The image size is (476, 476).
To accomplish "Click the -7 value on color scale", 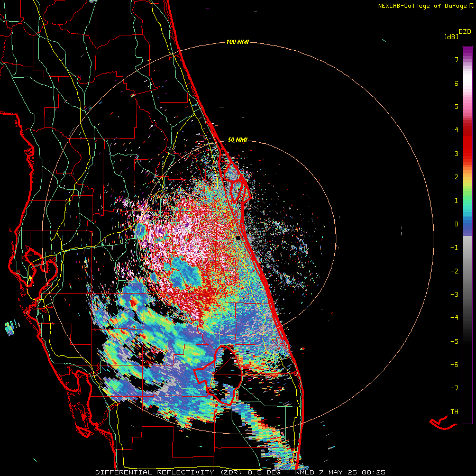I will pos(454,388).
